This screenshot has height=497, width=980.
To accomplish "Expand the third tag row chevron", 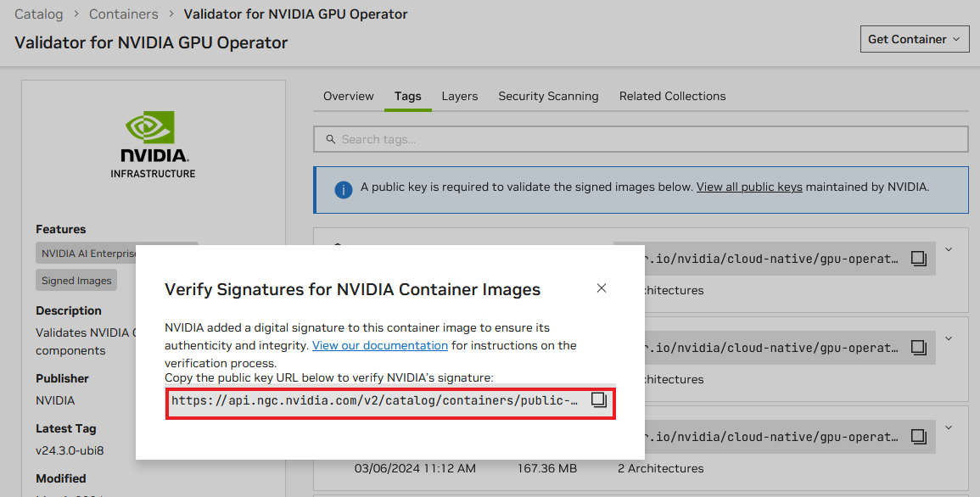I will click(949, 427).
